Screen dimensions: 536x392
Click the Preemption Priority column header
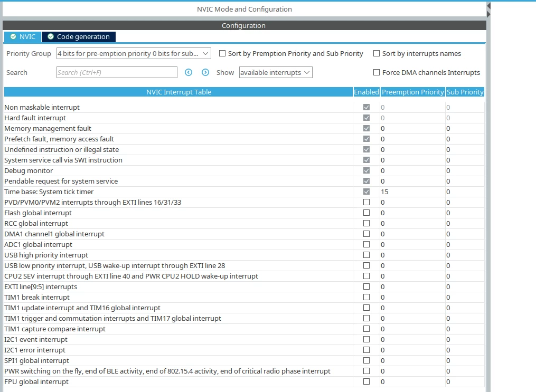[x=413, y=92]
